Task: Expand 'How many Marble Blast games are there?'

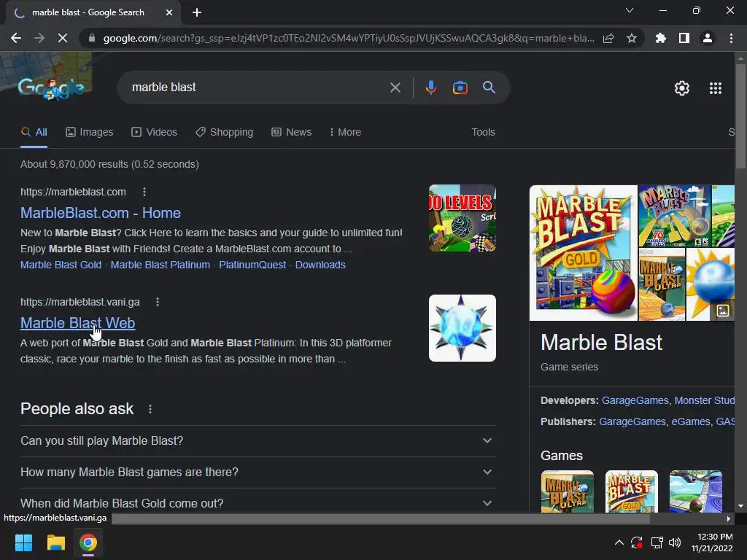Action: tap(258, 472)
